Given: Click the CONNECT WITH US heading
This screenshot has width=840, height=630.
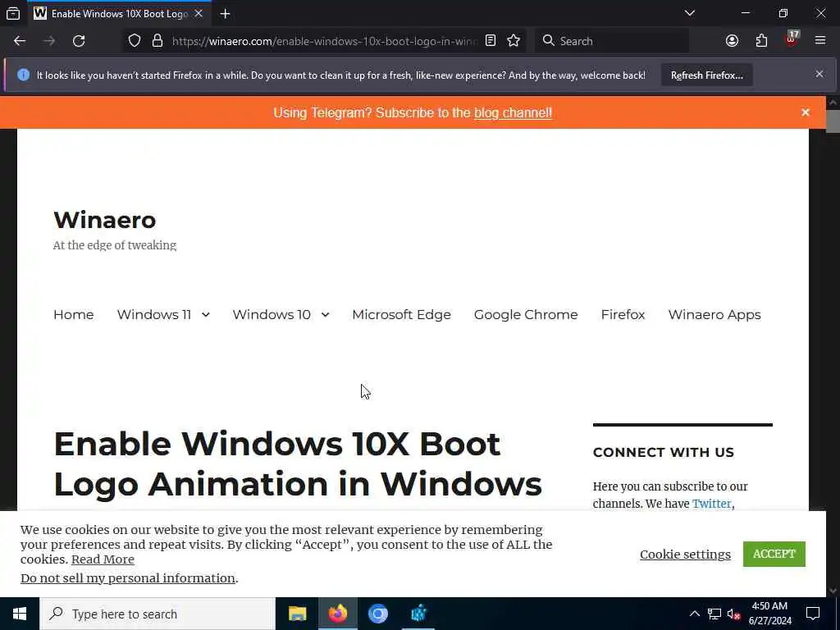Looking at the screenshot, I should (663, 452).
